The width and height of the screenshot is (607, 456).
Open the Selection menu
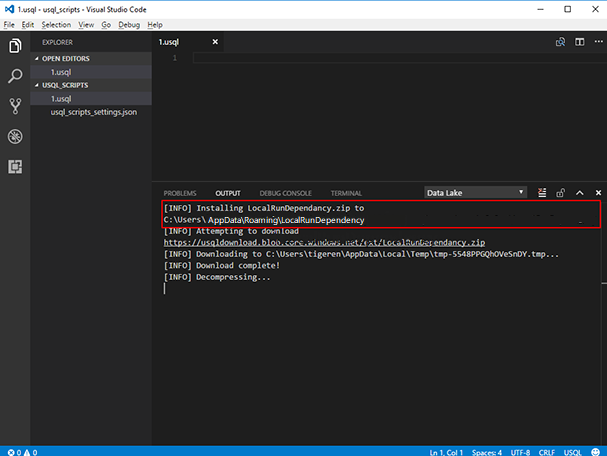click(56, 24)
